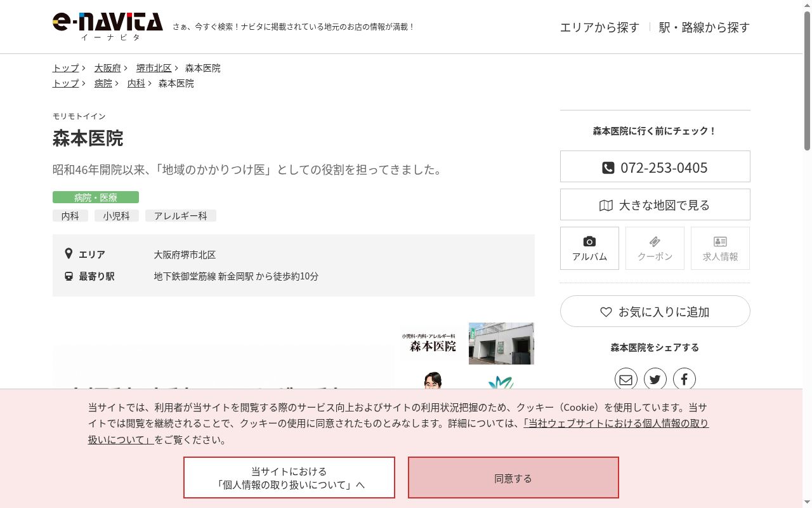Image resolution: width=812 pixels, height=508 pixels.
Task: Select the 内科 tag
Action: [x=70, y=216]
